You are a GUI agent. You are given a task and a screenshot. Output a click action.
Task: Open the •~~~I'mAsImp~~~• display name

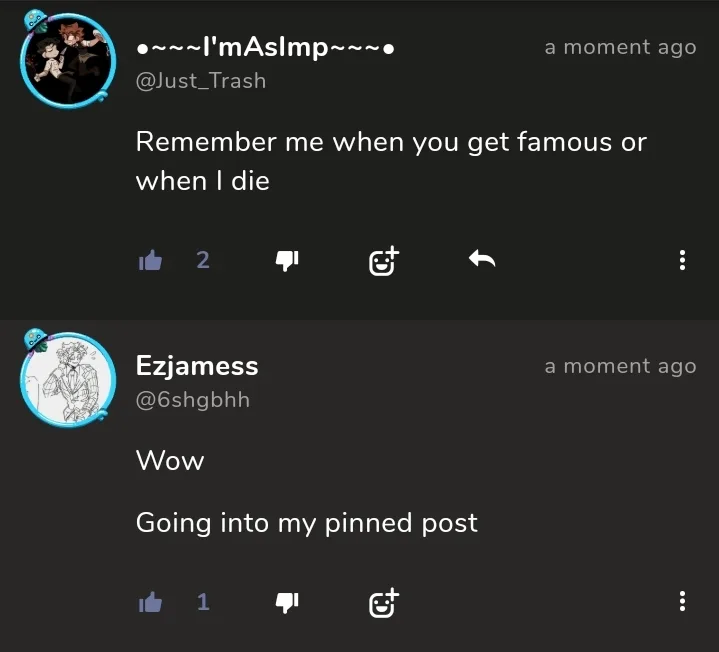265,49
